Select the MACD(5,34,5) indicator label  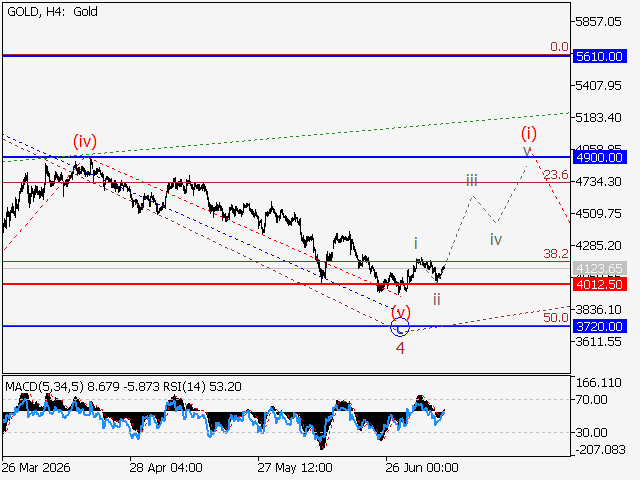pyautogui.click(x=45, y=386)
